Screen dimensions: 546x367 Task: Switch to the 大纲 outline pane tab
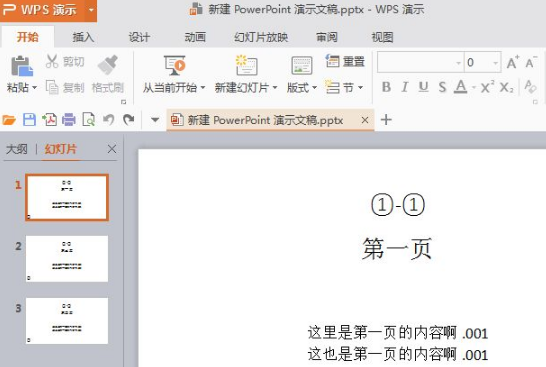pos(16,149)
